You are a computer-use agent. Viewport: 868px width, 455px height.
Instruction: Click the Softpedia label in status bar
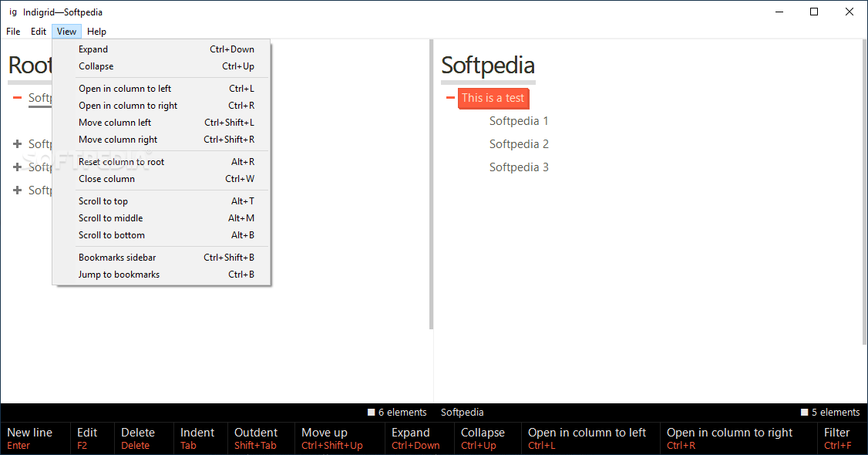click(x=463, y=413)
